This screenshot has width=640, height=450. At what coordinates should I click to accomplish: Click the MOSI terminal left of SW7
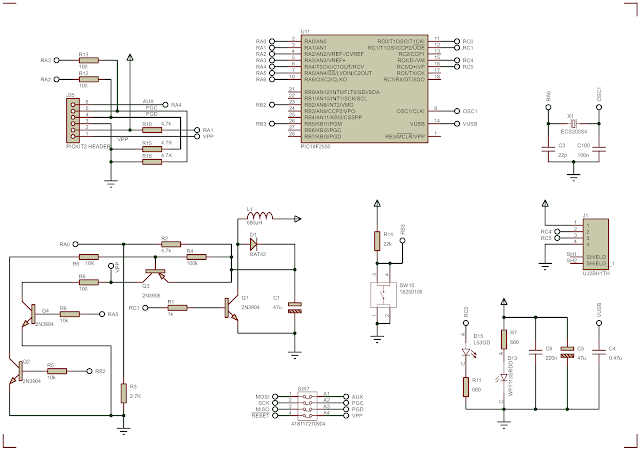tap(276, 397)
